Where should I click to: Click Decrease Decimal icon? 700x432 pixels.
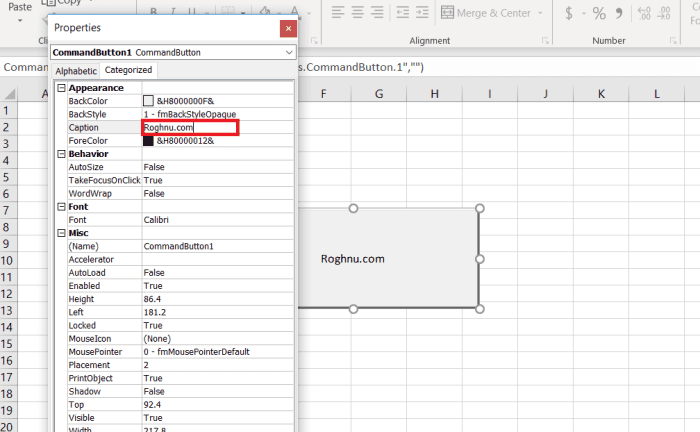click(x=665, y=13)
